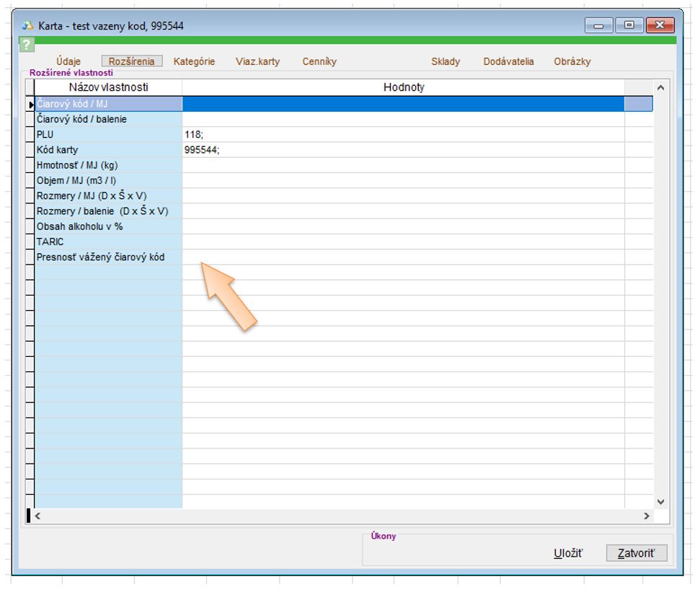Viewport: 700px width, 592px height.
Task: Select the Cenníky tab
Action: tap(319, 61)
